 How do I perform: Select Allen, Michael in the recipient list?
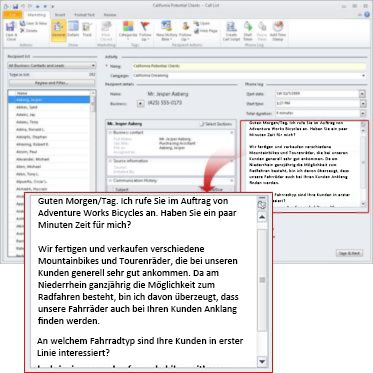coord(49,166)
